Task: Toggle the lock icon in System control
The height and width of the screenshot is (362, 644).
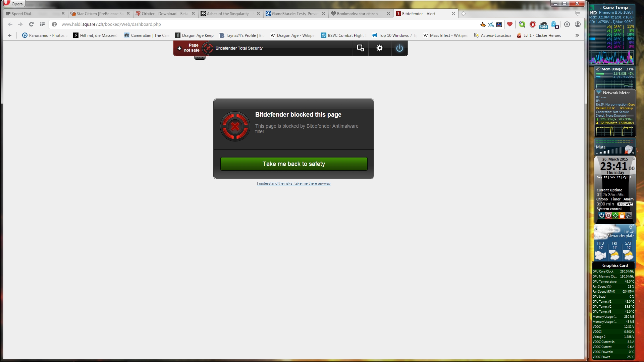Action: [x=622, y=216]
